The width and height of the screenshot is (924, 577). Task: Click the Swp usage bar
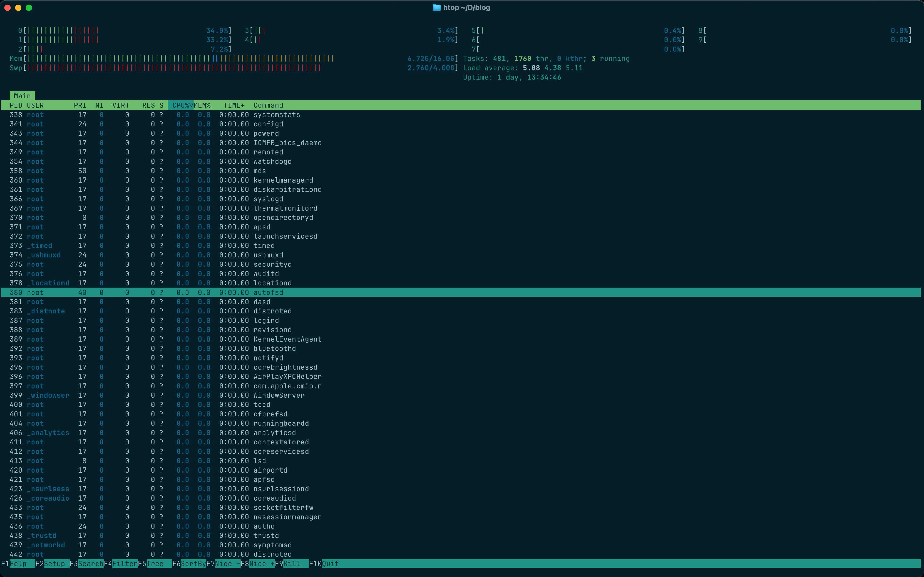[234, 68]
